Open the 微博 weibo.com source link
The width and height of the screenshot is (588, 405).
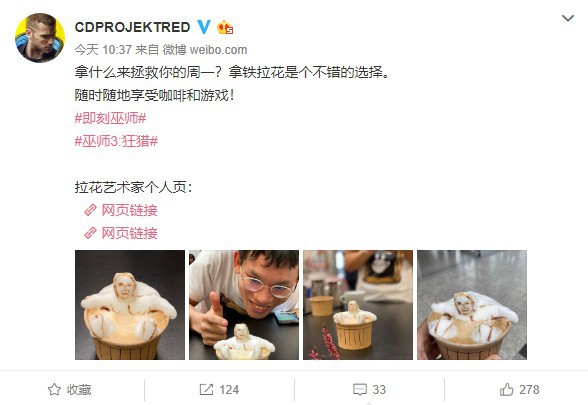click(205, 50)
